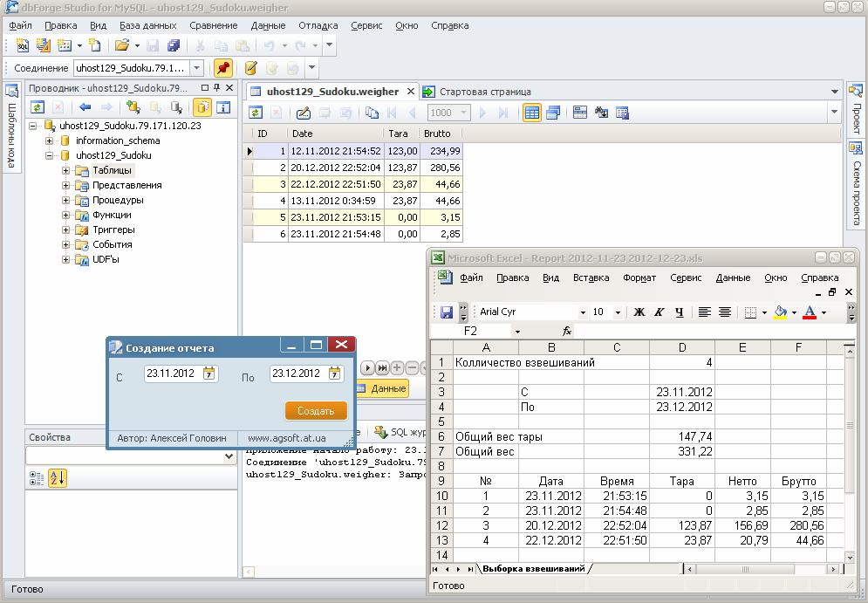868x603 pixels.
Task: Open the По end date calendar picker
Action: [x=334, y=373]
